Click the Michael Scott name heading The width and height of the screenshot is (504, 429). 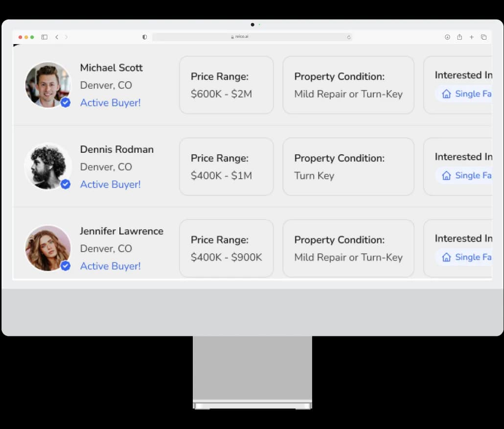click(111, 68)
